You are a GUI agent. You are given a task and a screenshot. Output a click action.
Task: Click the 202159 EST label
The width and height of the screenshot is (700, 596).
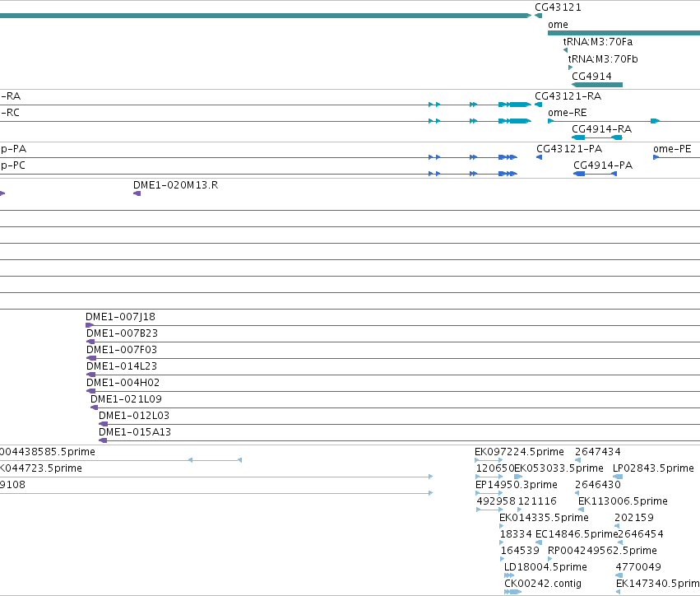[x=634, y=518]
